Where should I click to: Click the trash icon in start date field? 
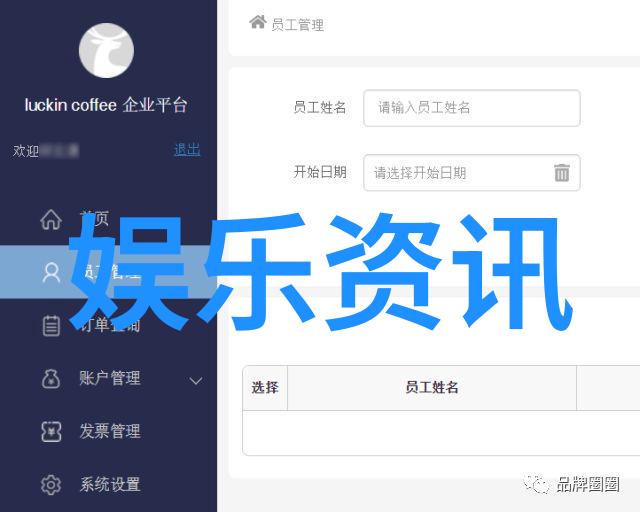pos(562,172)
